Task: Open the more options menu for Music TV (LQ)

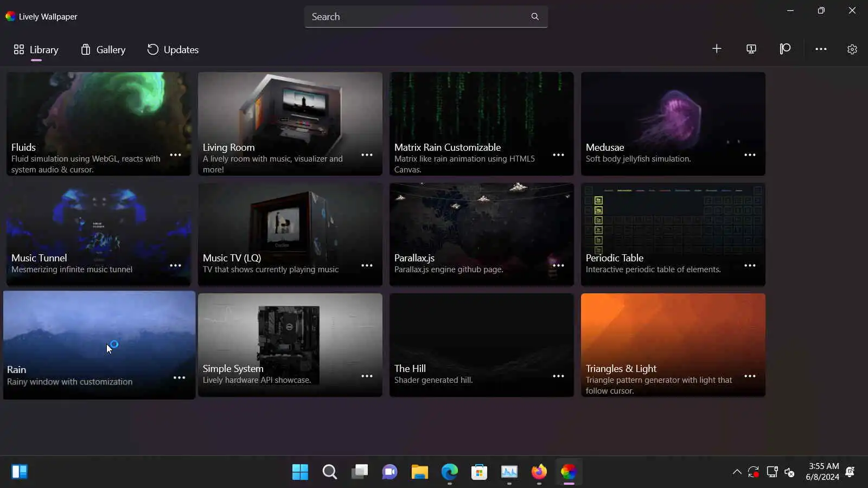Action: [367, 266]
